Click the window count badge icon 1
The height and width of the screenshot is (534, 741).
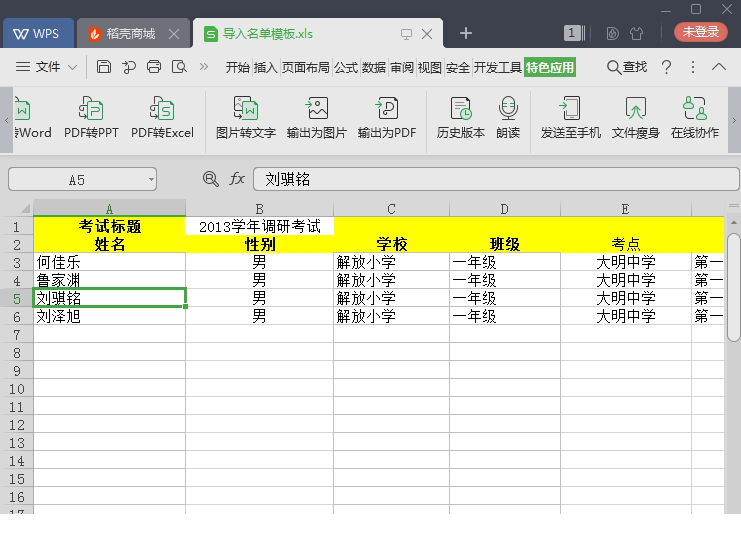pyautogui.click(x=574, y=33)
